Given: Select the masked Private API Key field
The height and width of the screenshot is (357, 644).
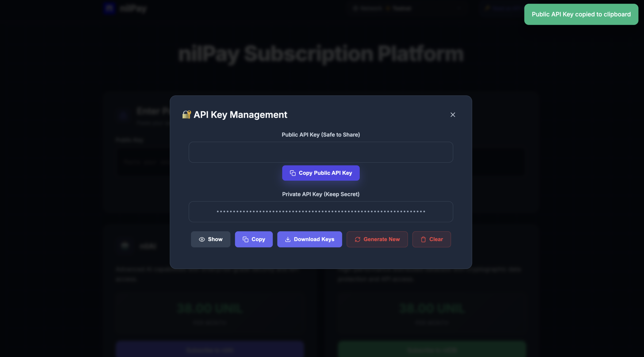Looking at the screenshot, I should pyautogui.click(x=321, y=212).
